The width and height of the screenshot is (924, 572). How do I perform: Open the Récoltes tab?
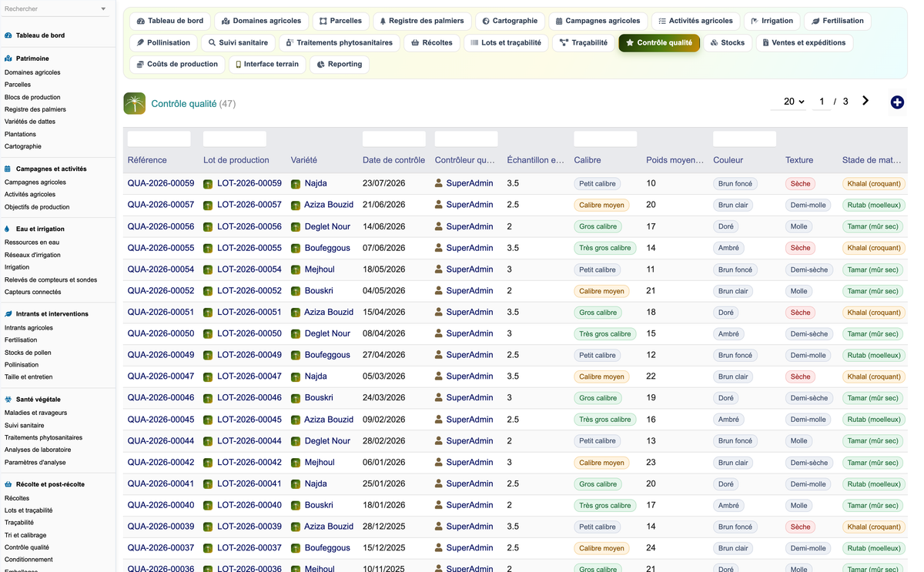point(431,42)
